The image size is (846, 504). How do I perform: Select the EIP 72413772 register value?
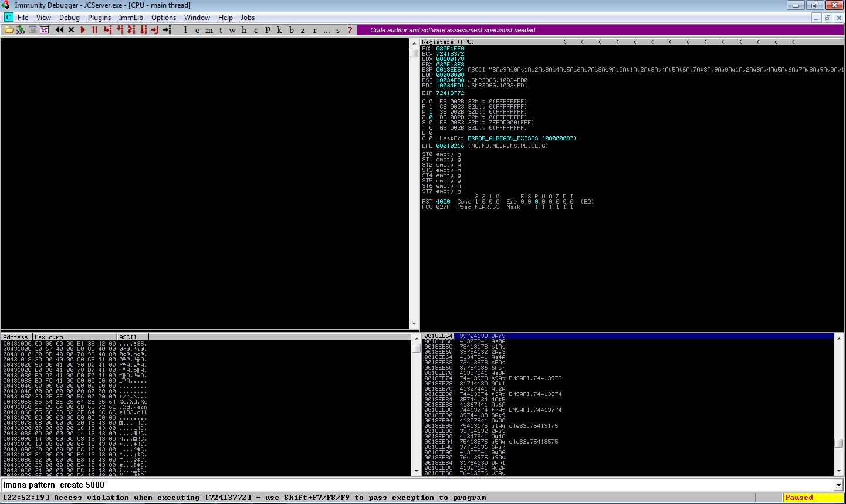(x=450, y=93)
